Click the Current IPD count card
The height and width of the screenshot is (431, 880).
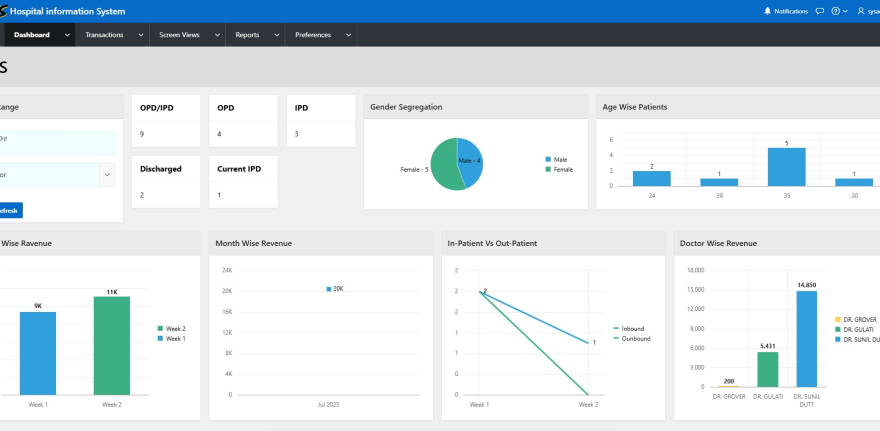coord(243,182)
